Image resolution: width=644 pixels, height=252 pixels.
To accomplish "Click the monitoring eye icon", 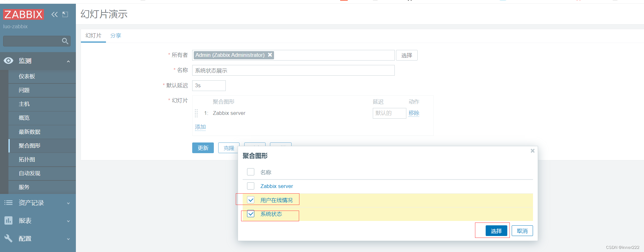I will click(x=8, y=61).
